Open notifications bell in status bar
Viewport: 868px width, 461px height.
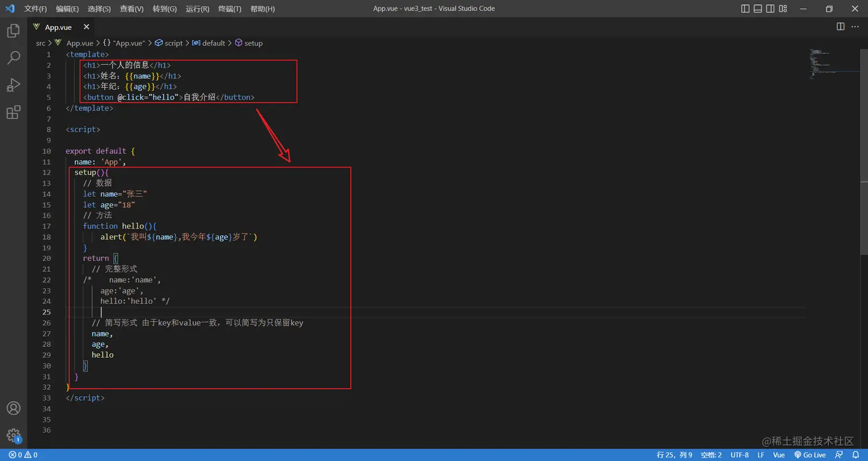pos(855,455)
